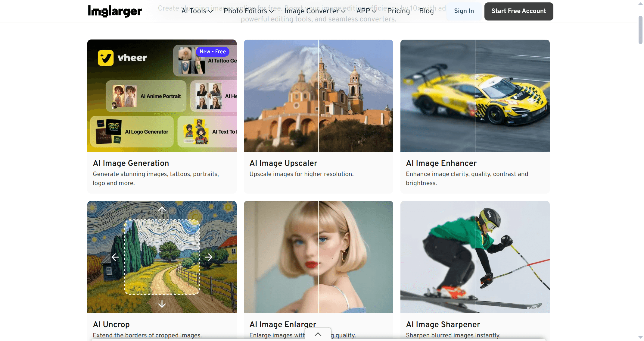Click the AI Anime Portrait tile
Screen dimensions: 644x341
point(146,96)
